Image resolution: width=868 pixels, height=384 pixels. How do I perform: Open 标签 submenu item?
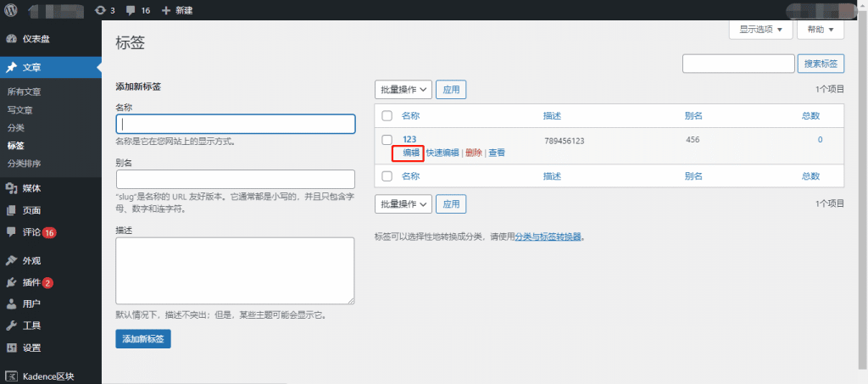(x=15, y=146)
